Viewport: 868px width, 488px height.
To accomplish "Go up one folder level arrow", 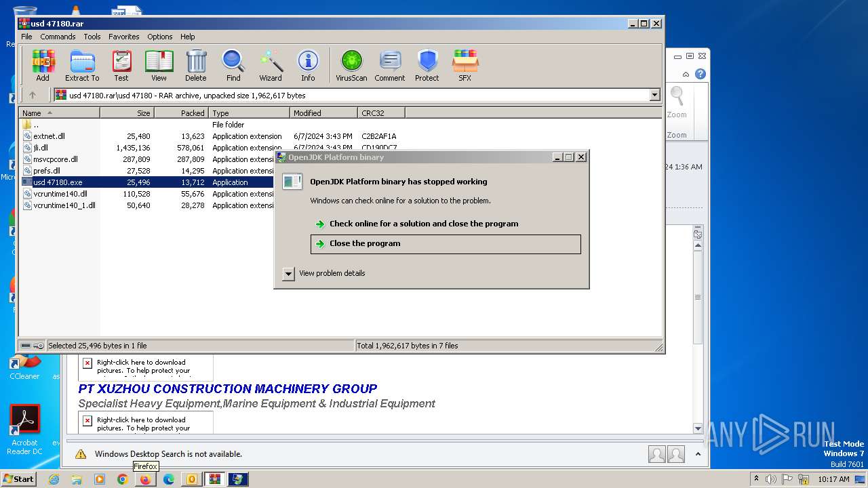I will [x=32, y=95].
